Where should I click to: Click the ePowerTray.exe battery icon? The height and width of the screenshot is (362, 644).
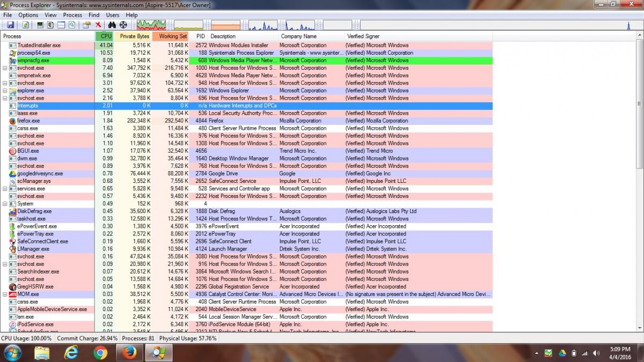(x=13, y=234)
